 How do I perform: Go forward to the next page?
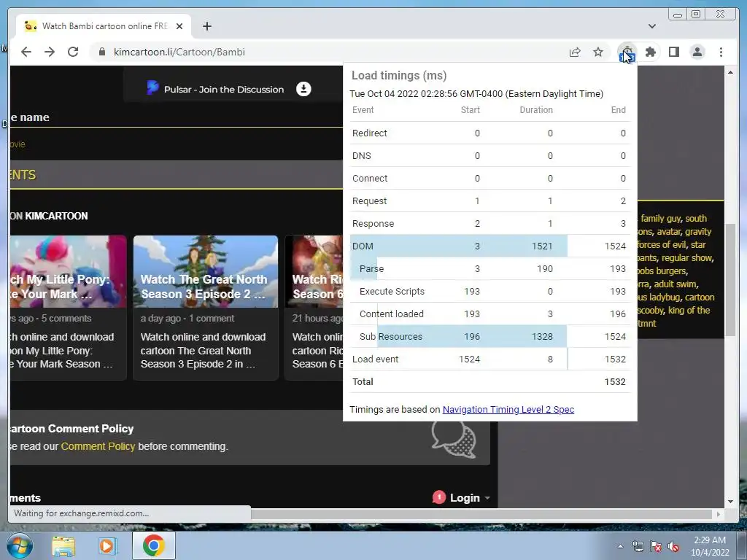pos(50,52)
